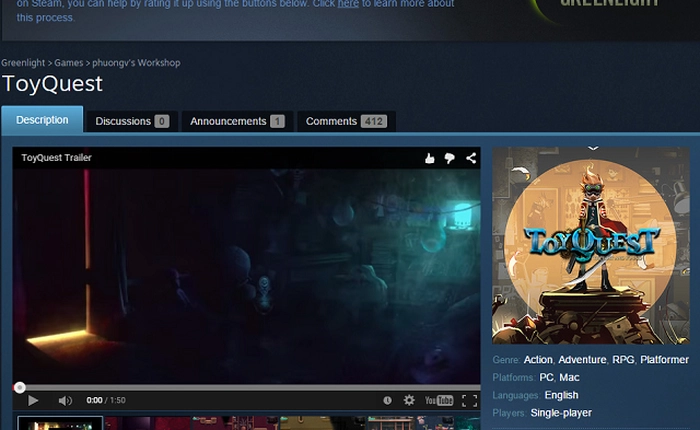Open the Discussions tab
The width and height of the screenshot is (700, 430).
(132, 121)
